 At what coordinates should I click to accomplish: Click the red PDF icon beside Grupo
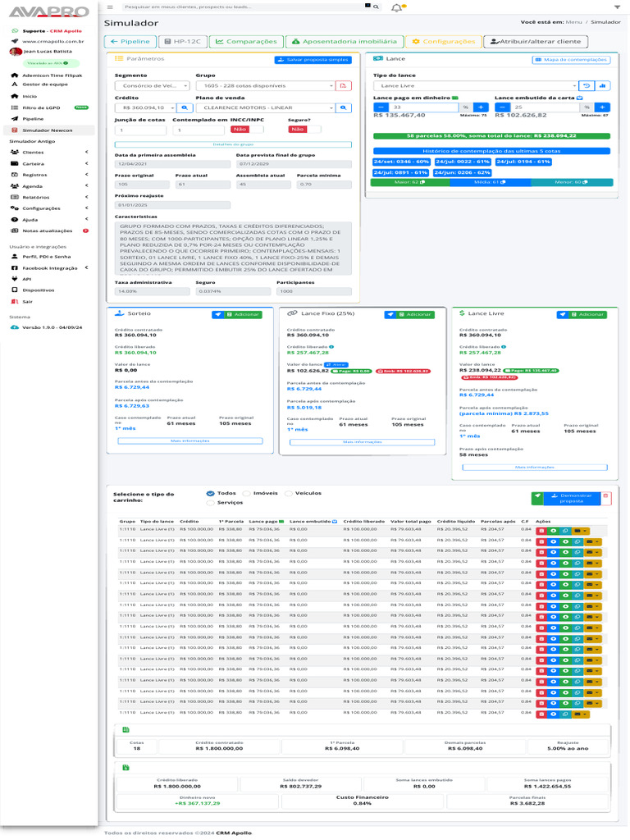point(344,85)
